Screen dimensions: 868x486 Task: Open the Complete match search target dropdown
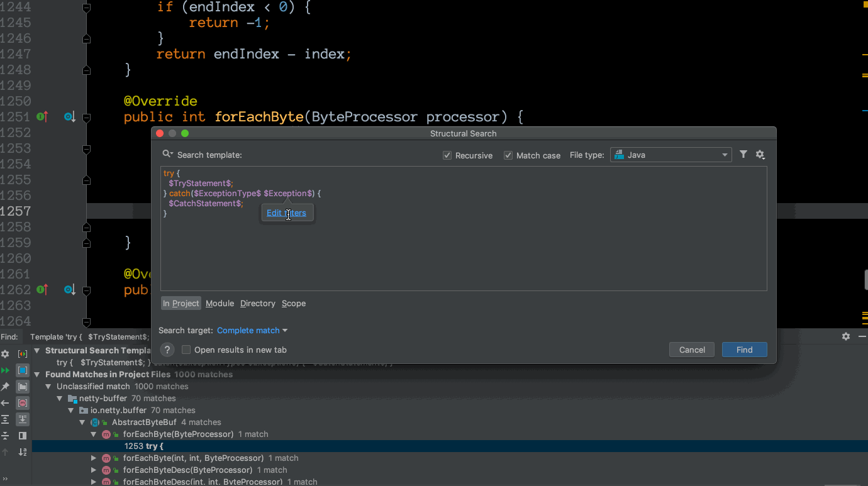[x=252, y=330]
